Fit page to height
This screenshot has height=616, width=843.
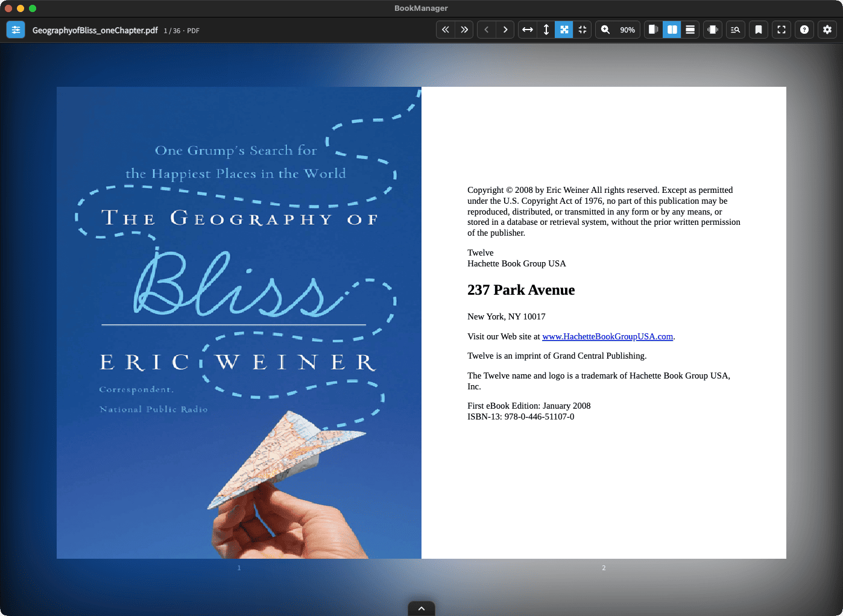[546, 30]
